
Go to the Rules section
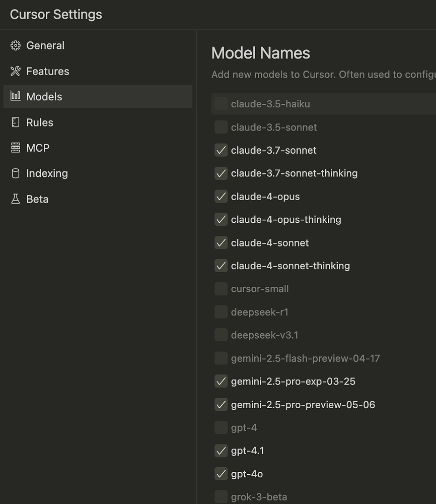coord(98,122)
